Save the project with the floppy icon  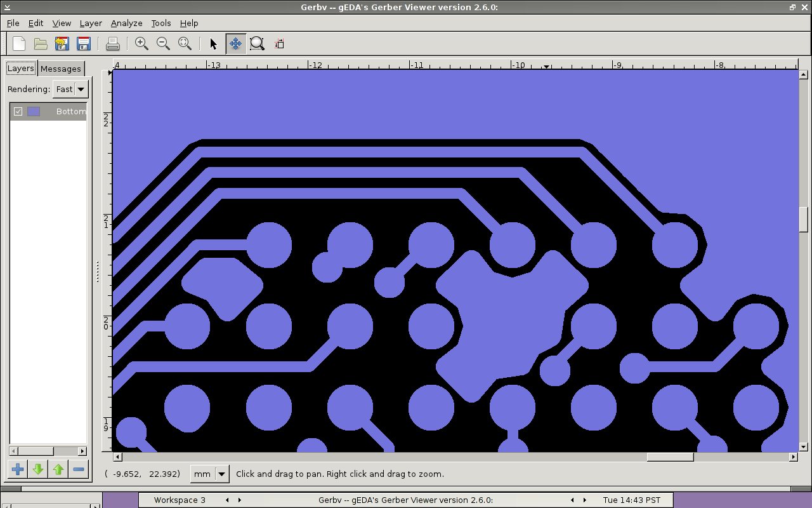click(x=83, y=44)
